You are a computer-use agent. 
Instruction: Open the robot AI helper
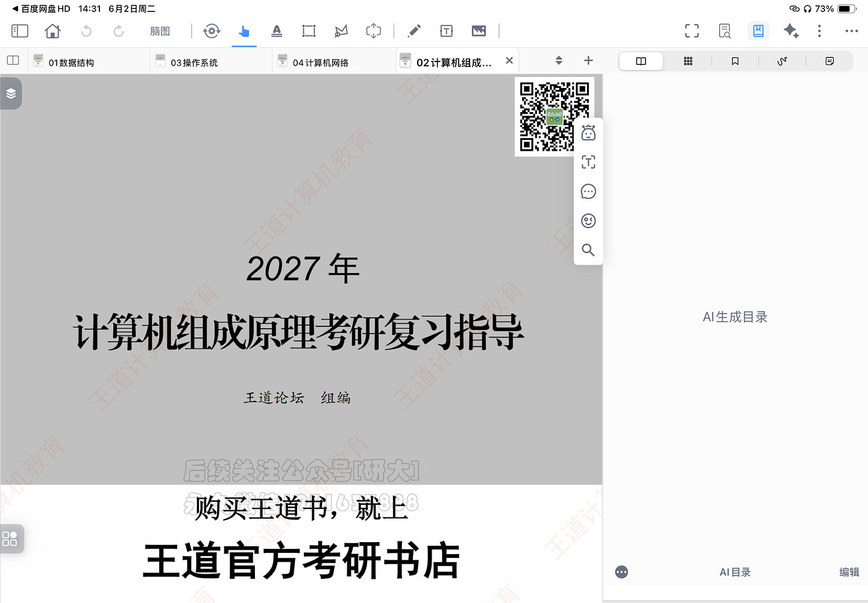point(588,133)
